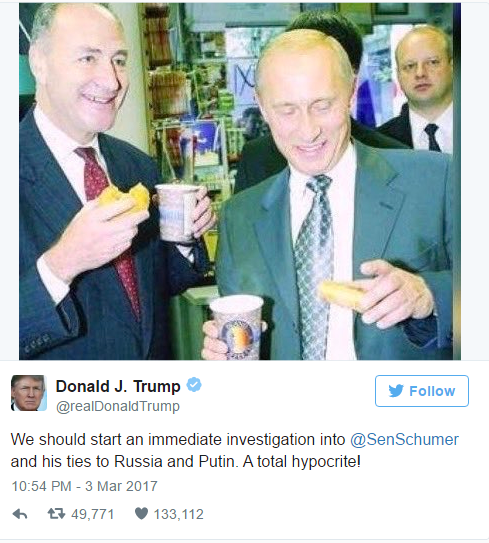The height and width of the screenshot is (543, 489).
Task: Click the @realDonaldTrump handle
Action: coord(118,407)
